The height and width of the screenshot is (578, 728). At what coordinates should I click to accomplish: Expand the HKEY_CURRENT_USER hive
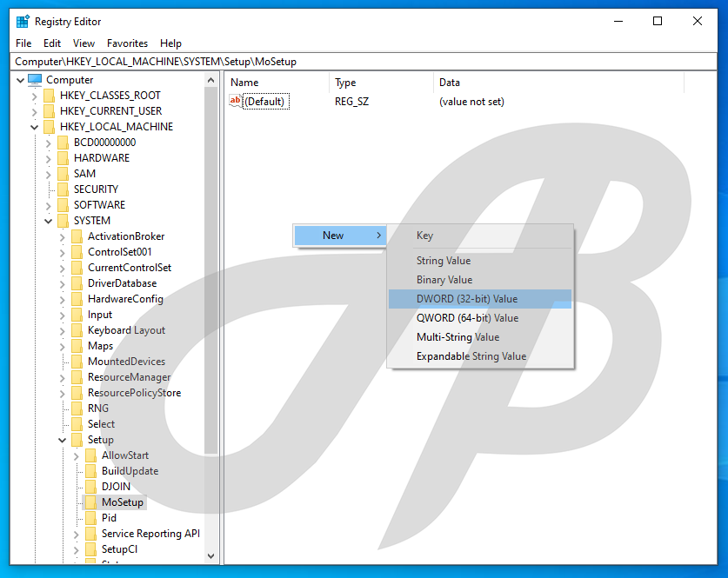coord(34,112)
